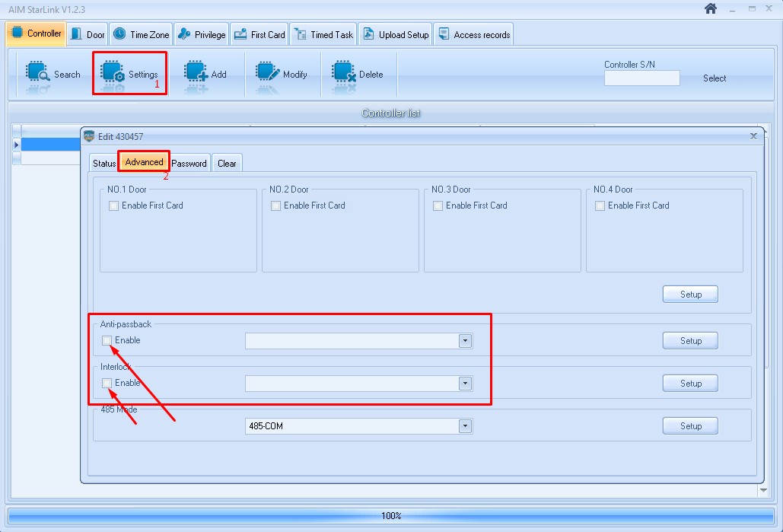
Task: Expand the Interlock mode dropdown
Action: 465,383
